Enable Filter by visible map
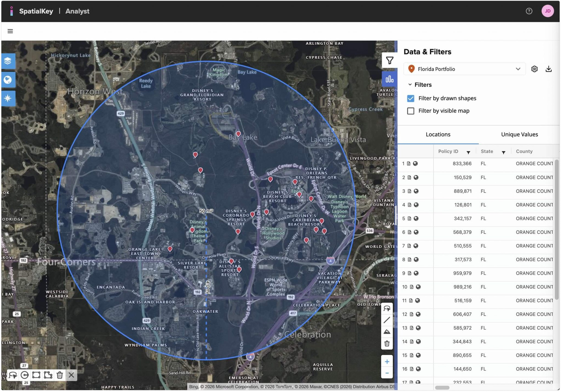 click(x=410, y=111)
